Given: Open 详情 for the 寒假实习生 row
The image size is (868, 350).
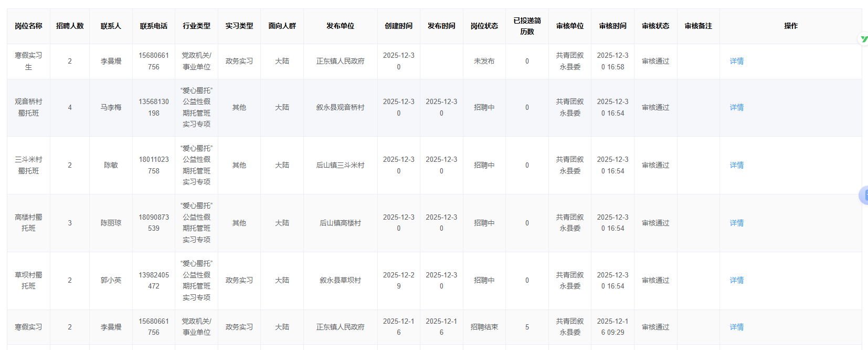Looking at the screenshot, I should pyautogui.click(x=737, y=61).
